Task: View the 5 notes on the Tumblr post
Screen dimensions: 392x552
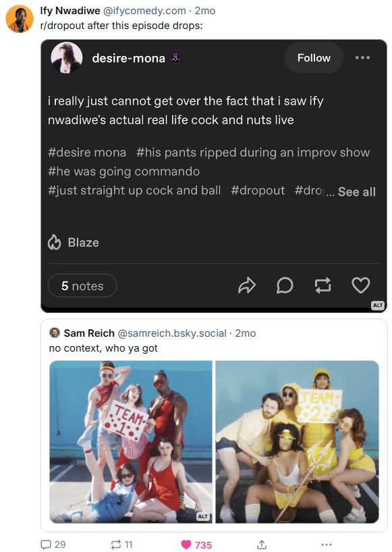Action: coord(81,285)
